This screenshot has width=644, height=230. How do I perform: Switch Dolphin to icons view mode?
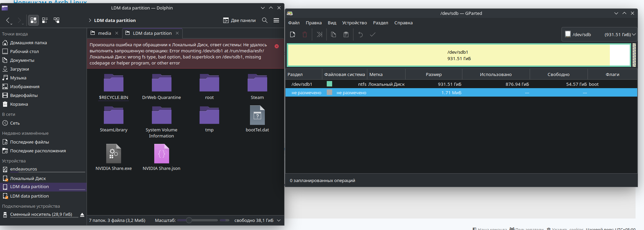tap(33, 20)
